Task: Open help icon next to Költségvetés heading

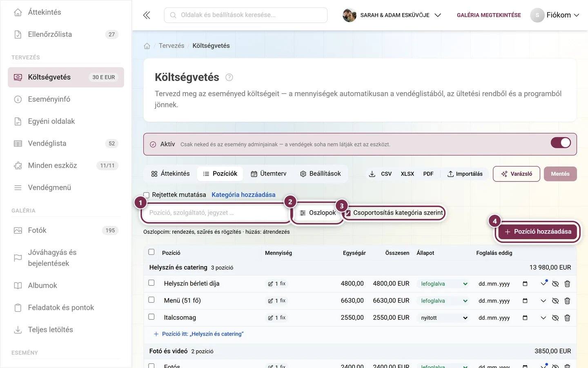Action: click(x=229, y=77)
